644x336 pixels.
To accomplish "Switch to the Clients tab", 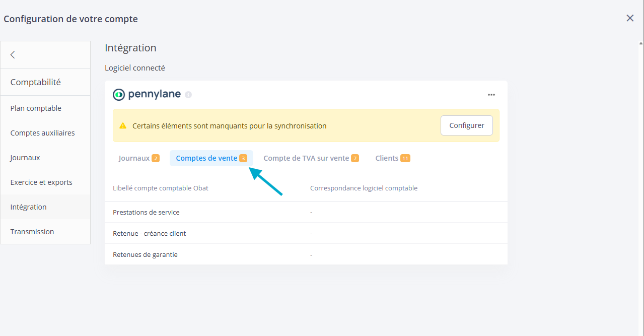I will point(392,158).
